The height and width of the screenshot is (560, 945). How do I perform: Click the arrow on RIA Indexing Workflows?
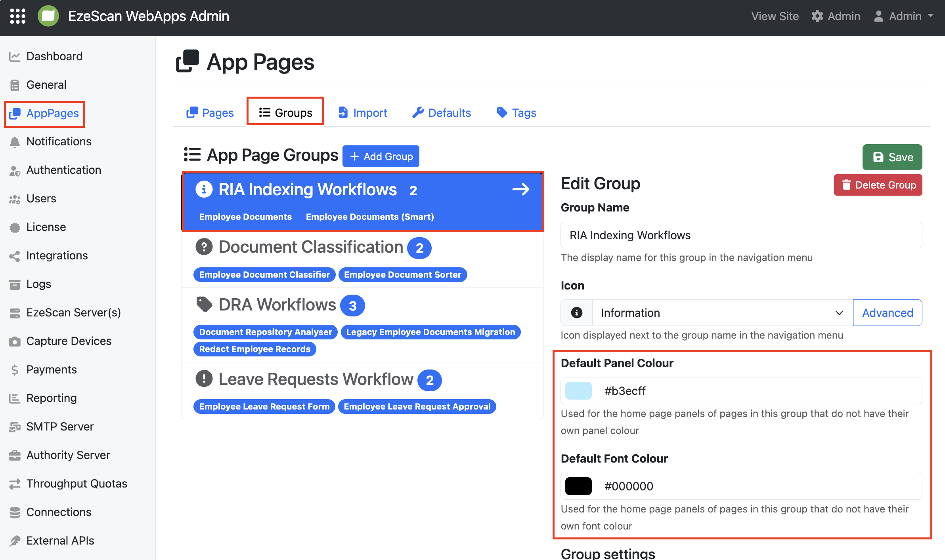[x=521, y=189]
